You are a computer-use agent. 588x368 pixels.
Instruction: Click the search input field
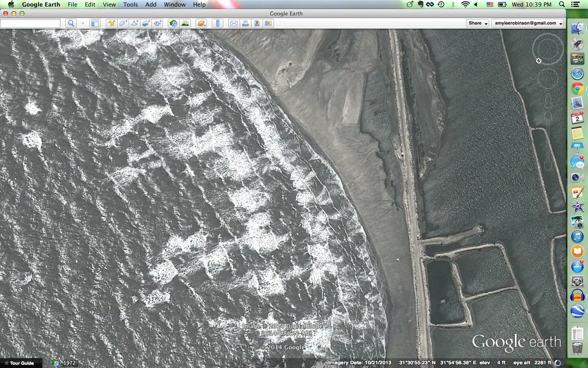click(30, 23)
